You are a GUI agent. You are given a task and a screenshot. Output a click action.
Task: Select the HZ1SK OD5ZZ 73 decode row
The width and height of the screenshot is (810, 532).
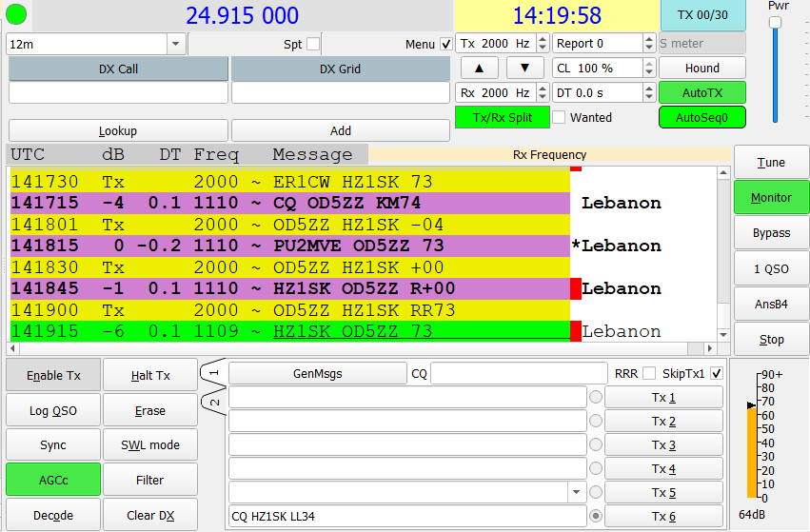tap(290, 331)
